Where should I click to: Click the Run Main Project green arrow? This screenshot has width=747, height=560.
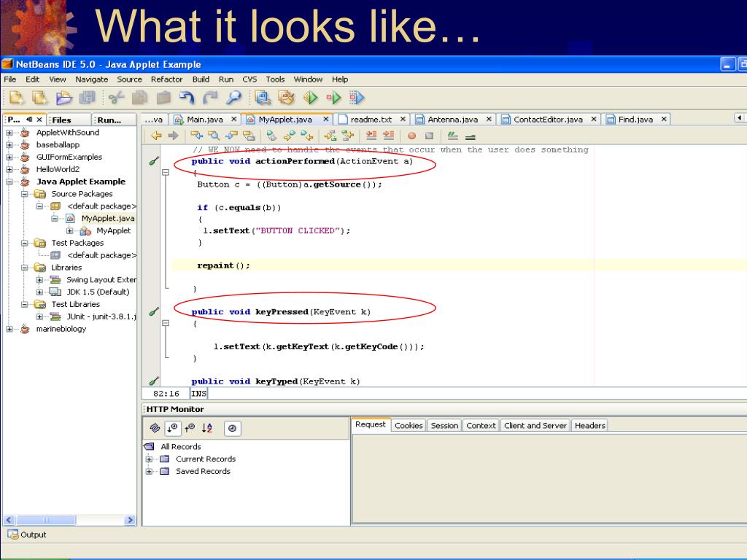[x=311, y=98]
